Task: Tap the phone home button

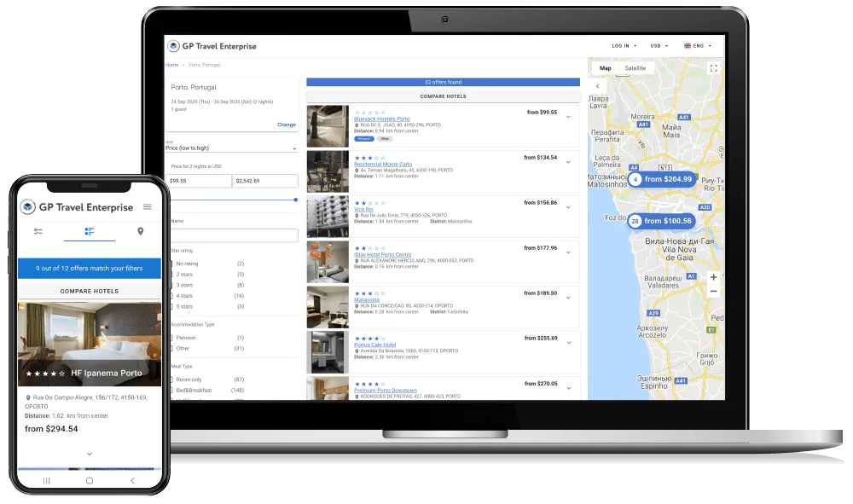Action: click(x=90, y=481)
